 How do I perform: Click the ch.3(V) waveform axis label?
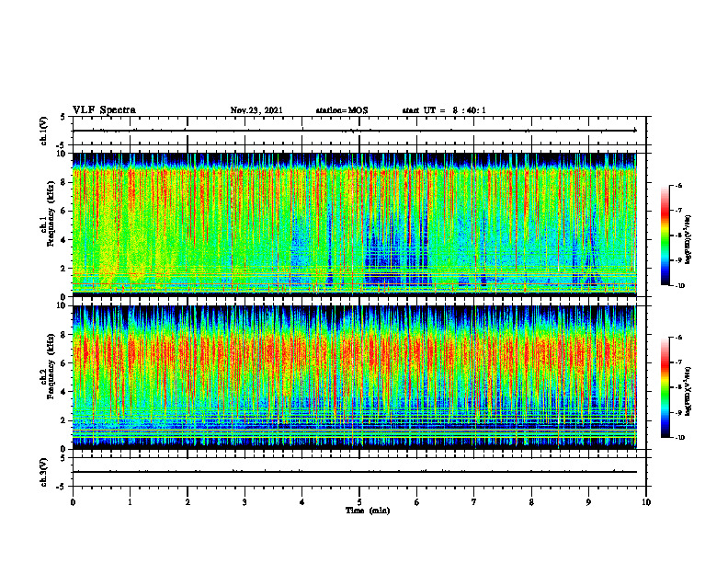[43, 472]
